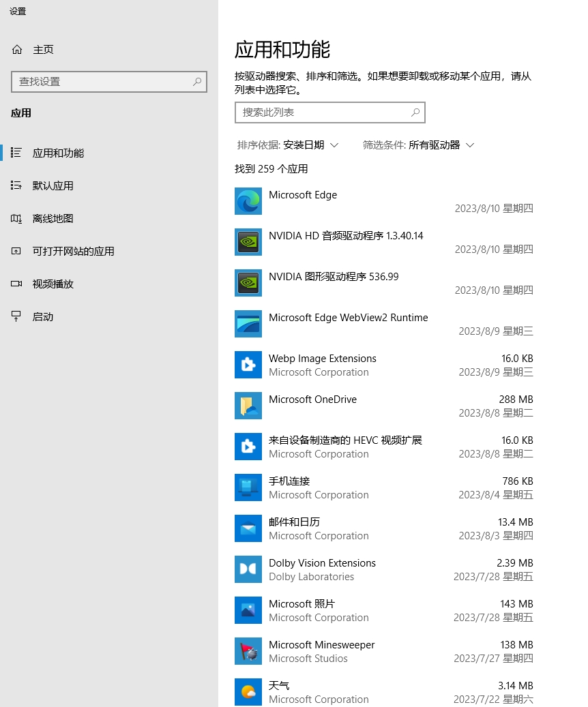Click the 2.39 MB size value

point(515,563)
